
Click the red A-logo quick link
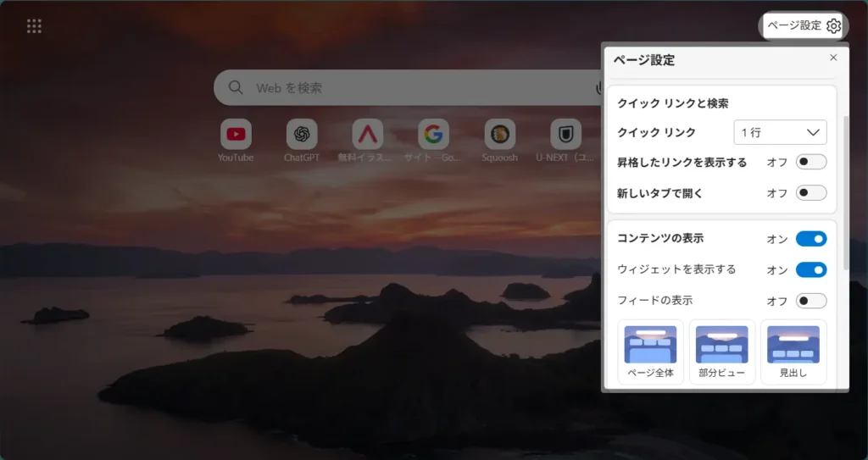[x=368, y=134]
